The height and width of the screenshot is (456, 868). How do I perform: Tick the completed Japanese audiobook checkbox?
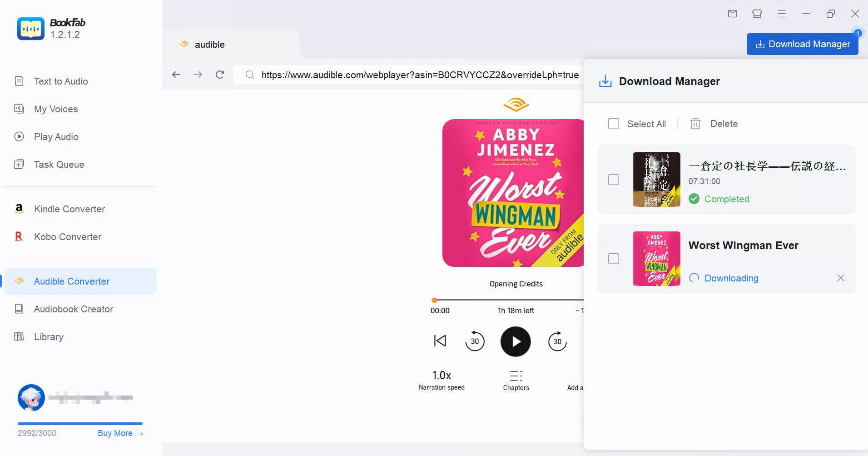click(x=614, y=180)
